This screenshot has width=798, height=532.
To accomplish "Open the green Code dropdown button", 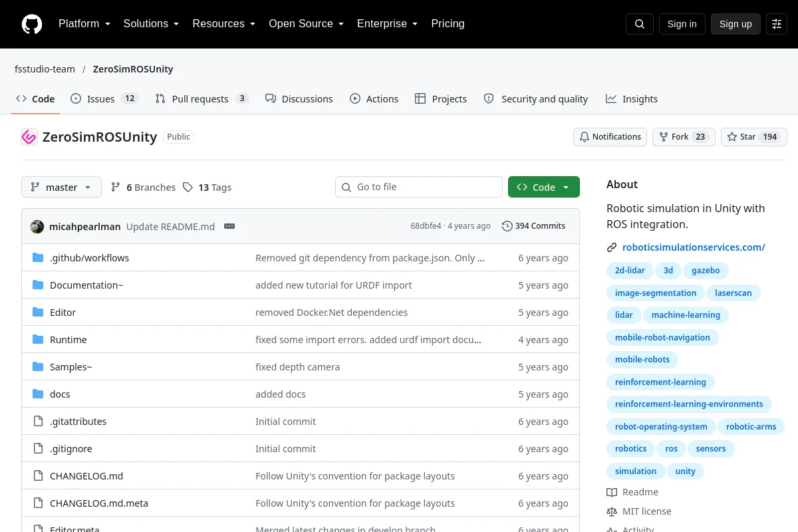I will pos(544,188).
